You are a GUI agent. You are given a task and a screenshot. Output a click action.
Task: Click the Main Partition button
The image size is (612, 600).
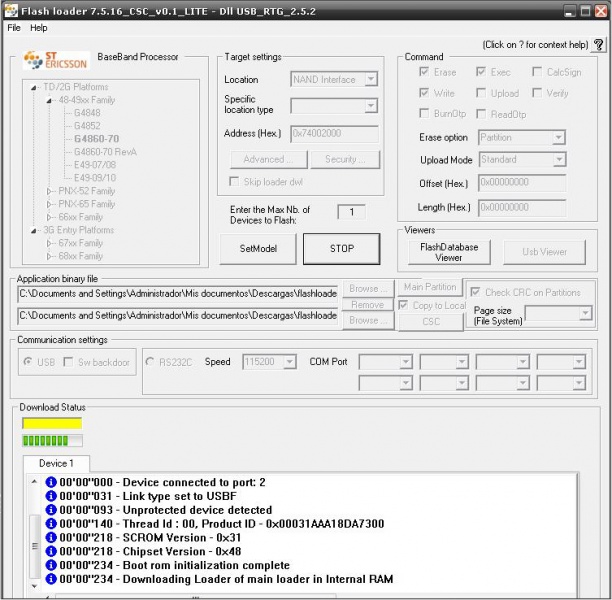coord(430,287)
